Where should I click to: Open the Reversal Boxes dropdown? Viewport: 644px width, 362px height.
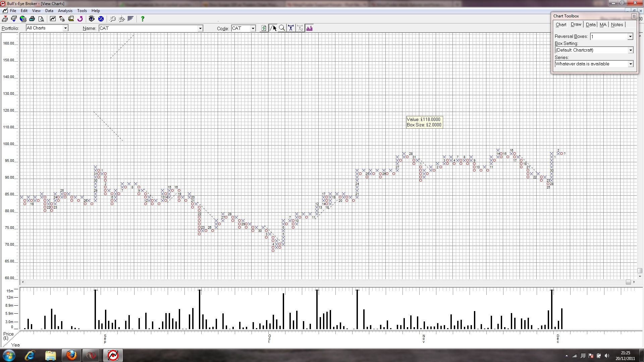click(x=630, y=37)
